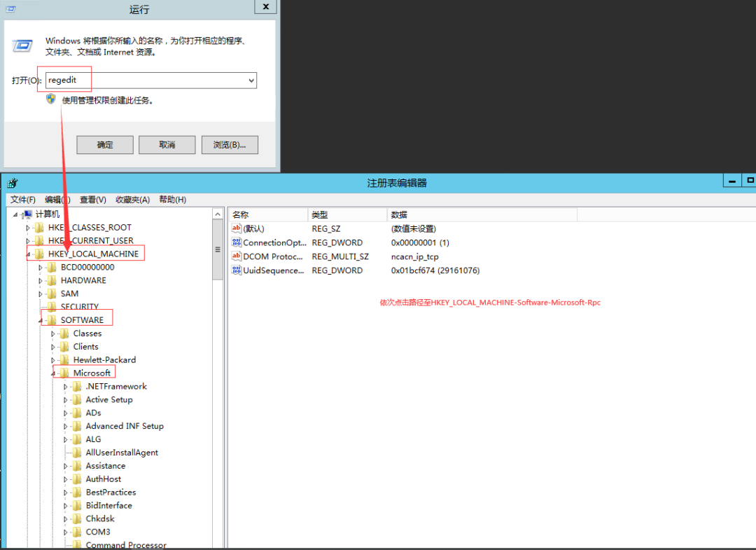
Task: Click the 0x00000001 (1) data value
Action: click(420, 242)
